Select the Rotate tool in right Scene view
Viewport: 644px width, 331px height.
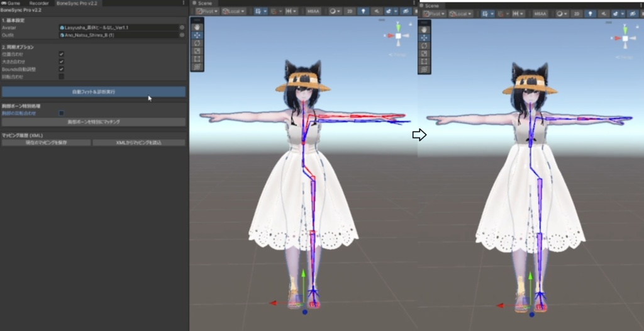point(425,46)
